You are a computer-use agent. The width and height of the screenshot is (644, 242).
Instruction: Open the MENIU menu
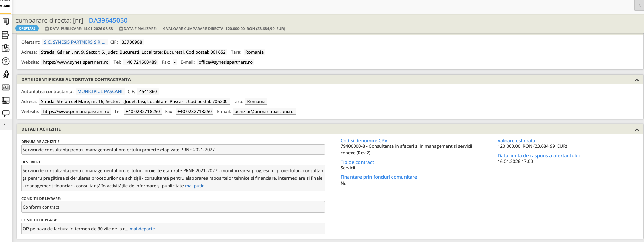(5, 6)
